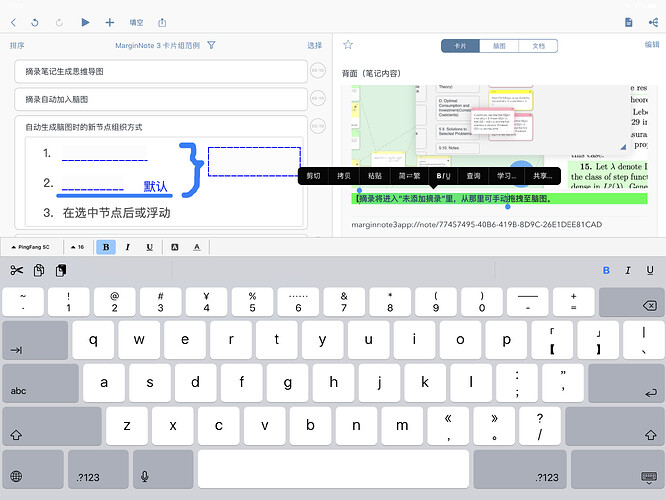Tap the return key
Viewport: 666px width, 500px height.
626,383
